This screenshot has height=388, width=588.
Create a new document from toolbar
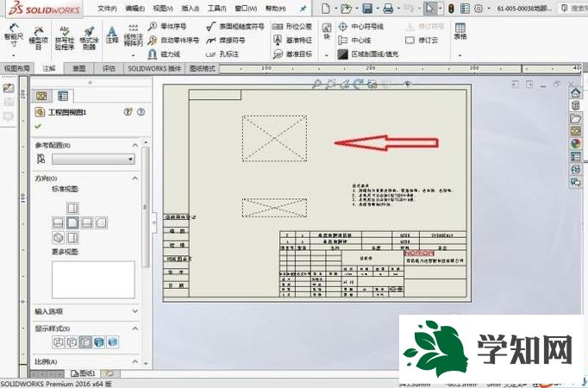(326, 9)
